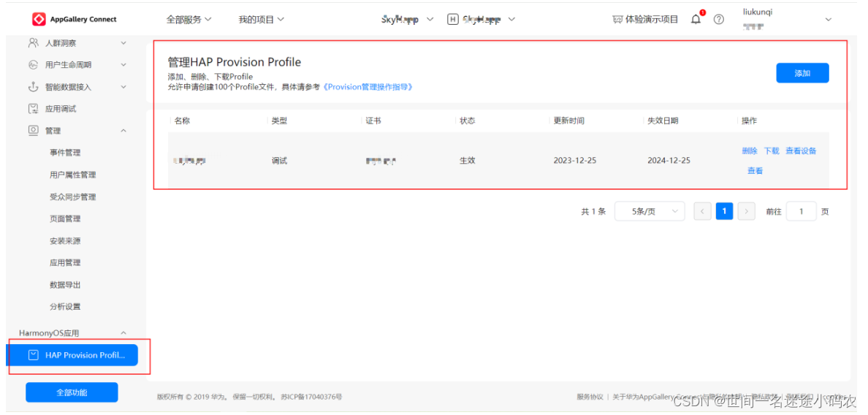Click the 体验演示项目 link text

(x=652, y=20)
